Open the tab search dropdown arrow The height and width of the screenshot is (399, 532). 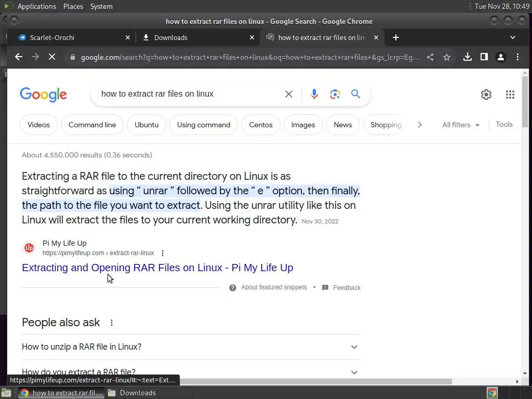[513, 37]
